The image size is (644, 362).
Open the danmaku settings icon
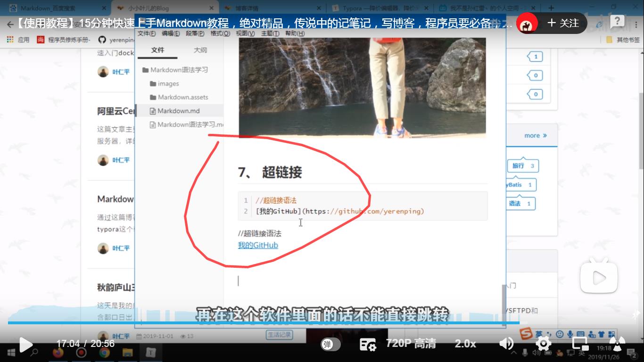coord(367,344)
